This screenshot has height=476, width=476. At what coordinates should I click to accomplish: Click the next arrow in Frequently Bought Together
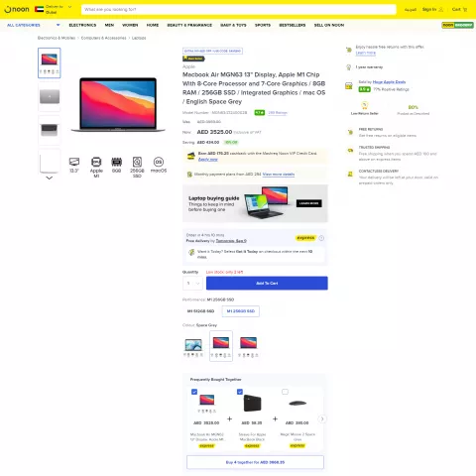click(322, 418)
